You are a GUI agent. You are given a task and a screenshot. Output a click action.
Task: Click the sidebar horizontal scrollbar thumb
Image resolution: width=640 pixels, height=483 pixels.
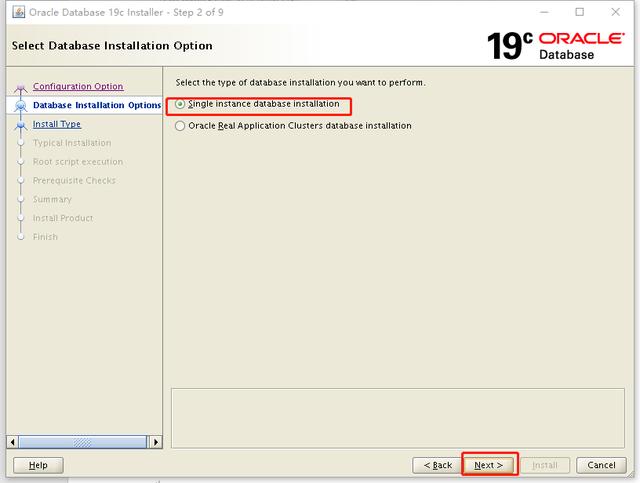pos(83,442)
